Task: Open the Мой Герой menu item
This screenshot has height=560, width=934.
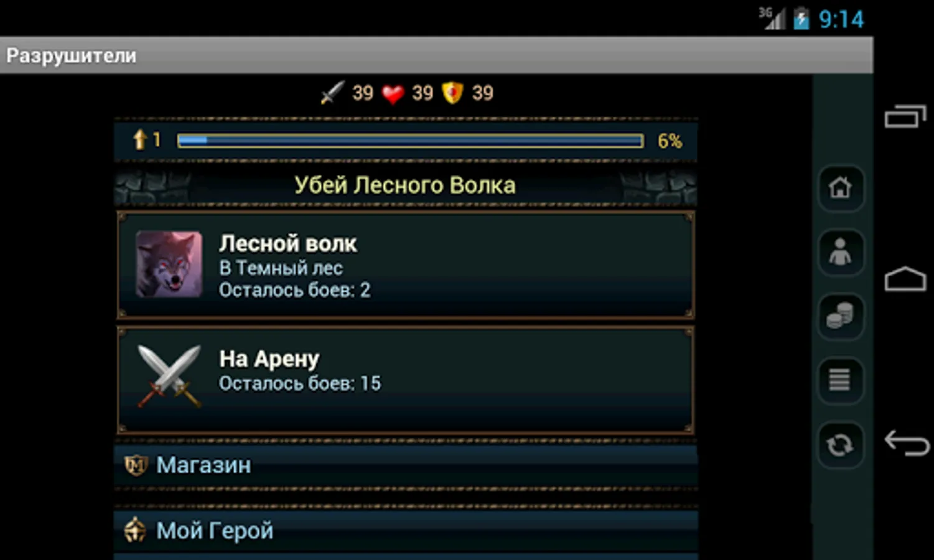Action: [x=406, y=531]
